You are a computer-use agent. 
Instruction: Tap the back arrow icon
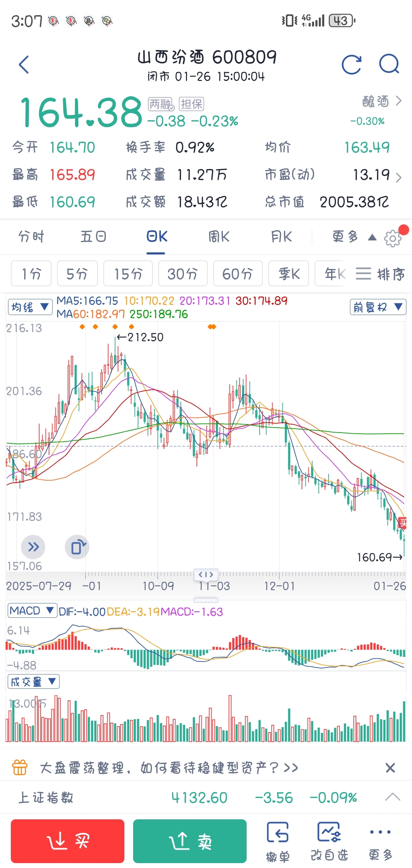24,65
